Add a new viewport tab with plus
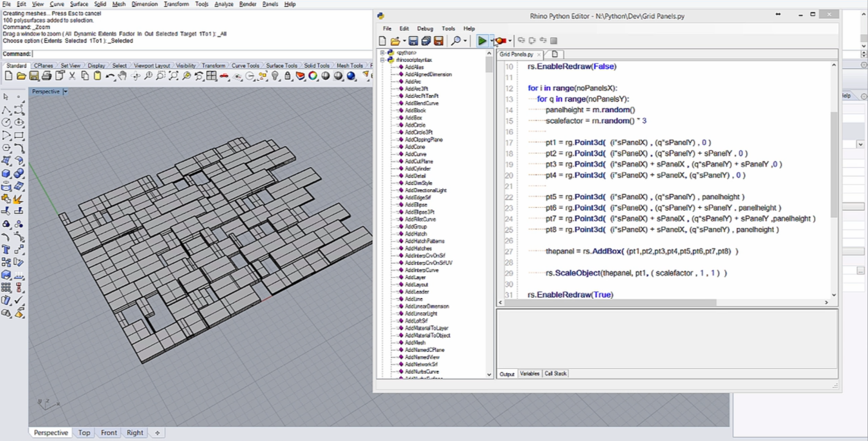 157,433
